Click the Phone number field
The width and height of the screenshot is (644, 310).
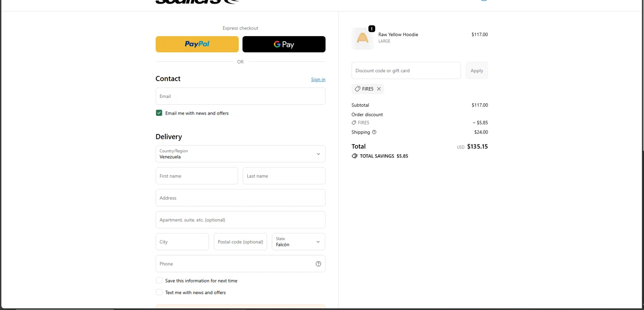[x=240, y=264]
